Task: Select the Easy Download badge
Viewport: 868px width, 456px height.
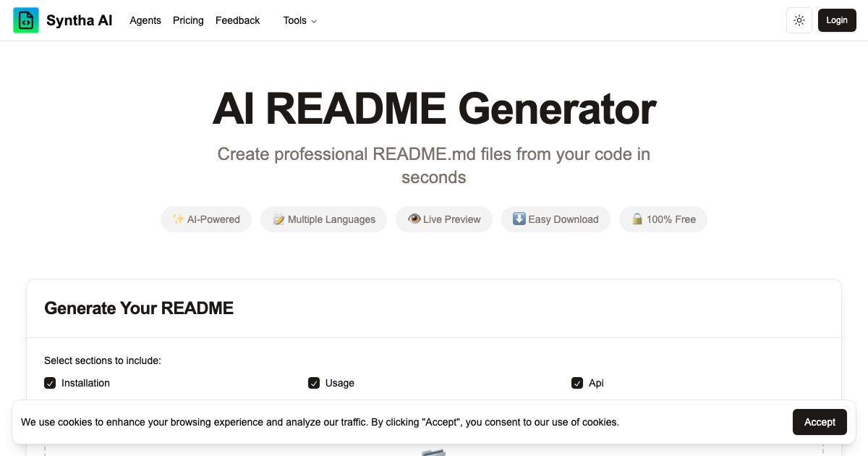Action: coord(556,219)
